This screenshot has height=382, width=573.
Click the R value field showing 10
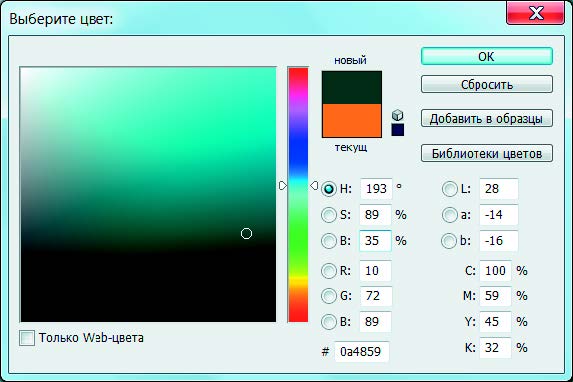(375, 271)
